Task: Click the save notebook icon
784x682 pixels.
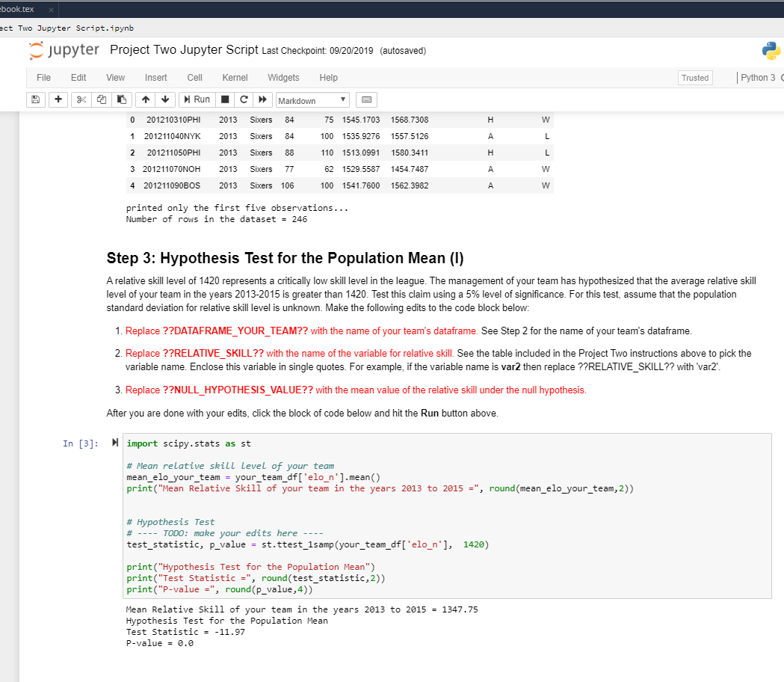Action: (x=35, y=99)
